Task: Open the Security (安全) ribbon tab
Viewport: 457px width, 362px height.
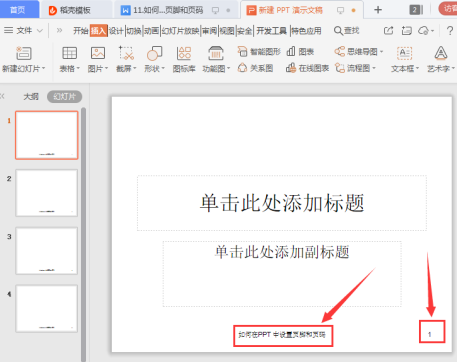Action: point(245,31)
